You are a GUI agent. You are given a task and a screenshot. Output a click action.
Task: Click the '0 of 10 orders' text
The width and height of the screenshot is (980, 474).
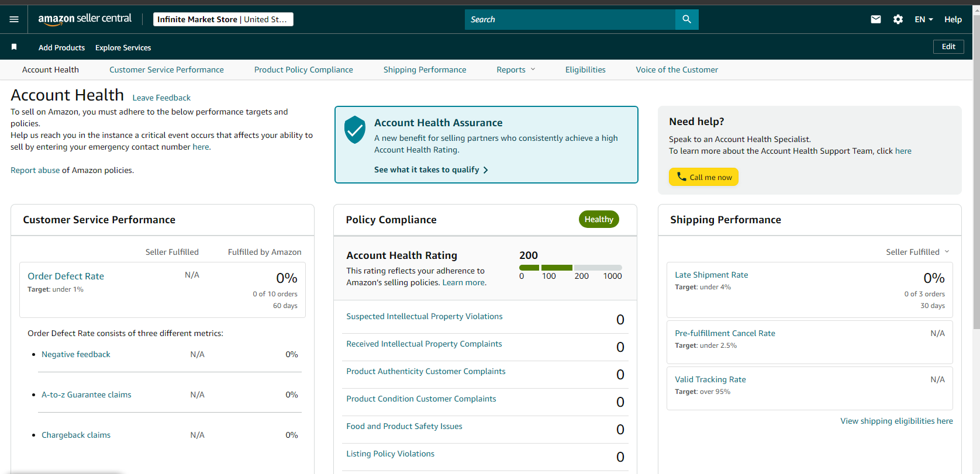275,294
